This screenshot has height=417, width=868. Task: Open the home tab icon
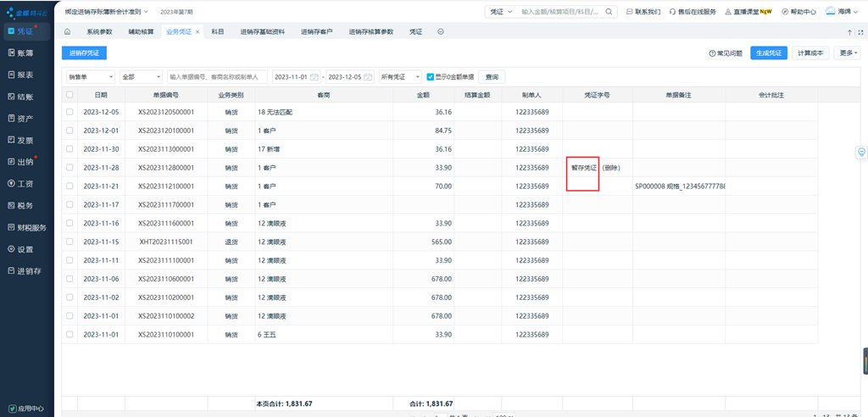click(68, 31)
